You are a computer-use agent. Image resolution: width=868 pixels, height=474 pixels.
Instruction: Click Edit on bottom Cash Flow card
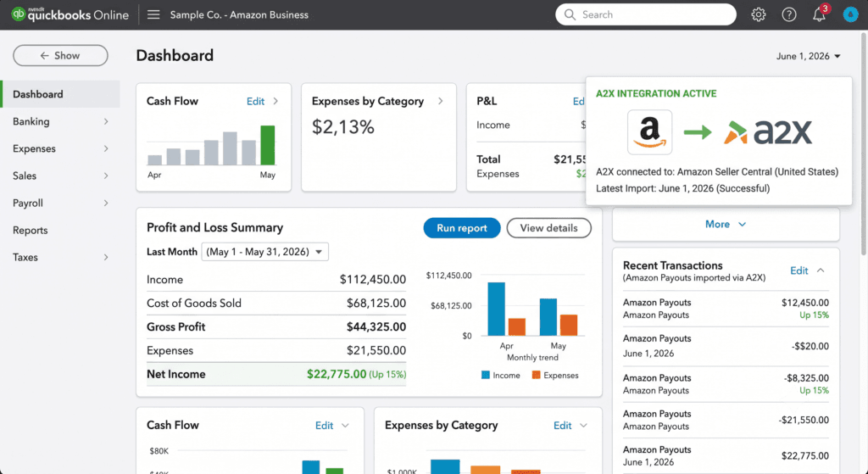click(x=324, y=426)
